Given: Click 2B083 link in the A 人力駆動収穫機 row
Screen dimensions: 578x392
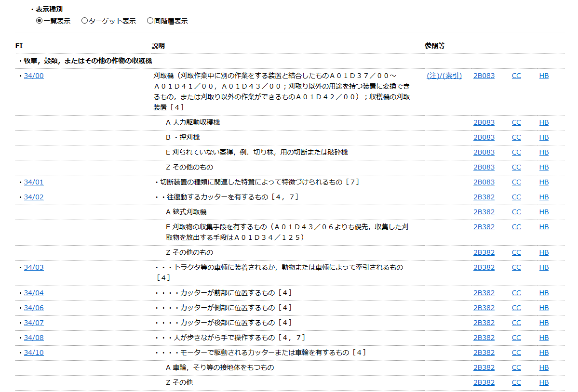Looking at the screenshot, I should pos(484,122).
